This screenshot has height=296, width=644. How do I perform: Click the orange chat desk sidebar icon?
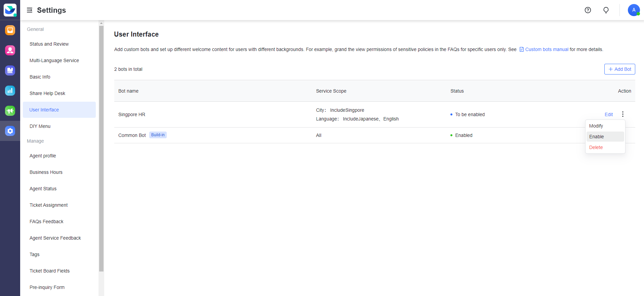(10, 30)
